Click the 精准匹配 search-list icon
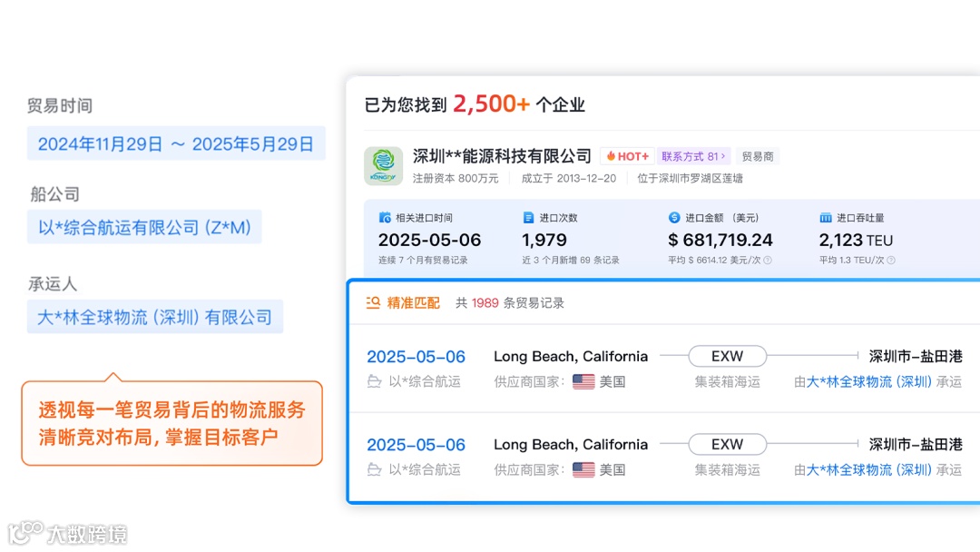Screen dimensions: 980x552 click(373, 302)
